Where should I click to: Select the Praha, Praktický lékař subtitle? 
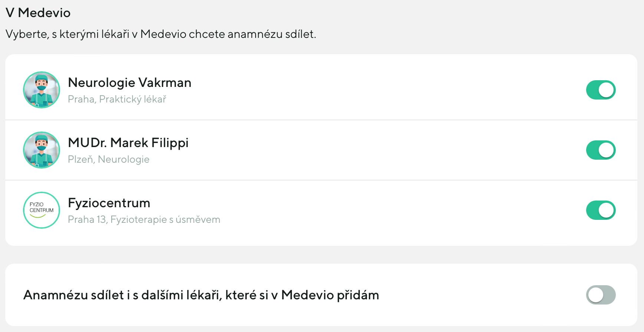[117, 99]
